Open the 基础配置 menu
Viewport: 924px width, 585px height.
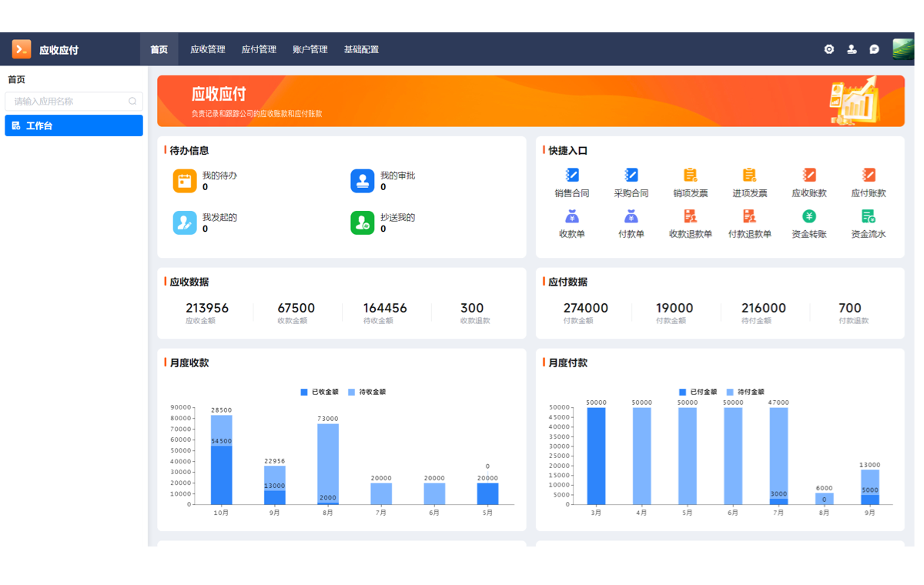pos(361,48)
